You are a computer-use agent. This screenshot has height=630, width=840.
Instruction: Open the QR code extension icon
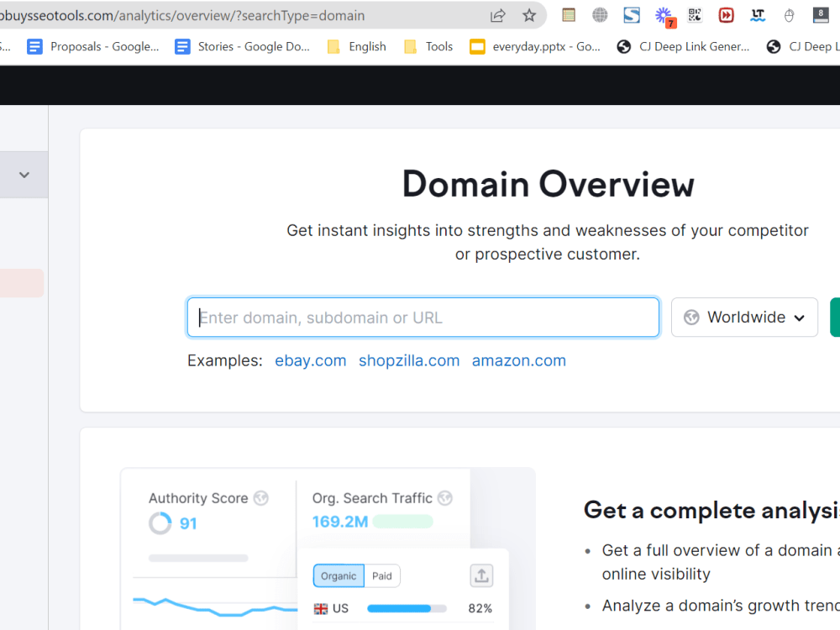pos(695,15)
